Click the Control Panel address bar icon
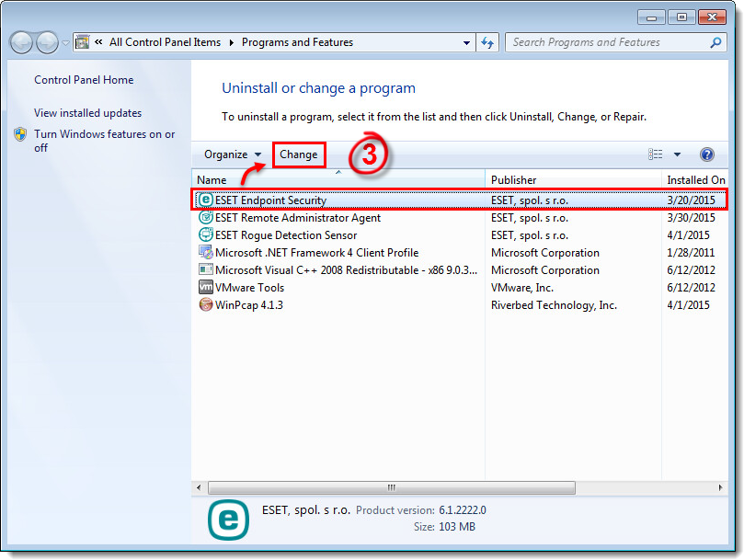This screenshot has width=744, height=560. click(x=83, y=42)
